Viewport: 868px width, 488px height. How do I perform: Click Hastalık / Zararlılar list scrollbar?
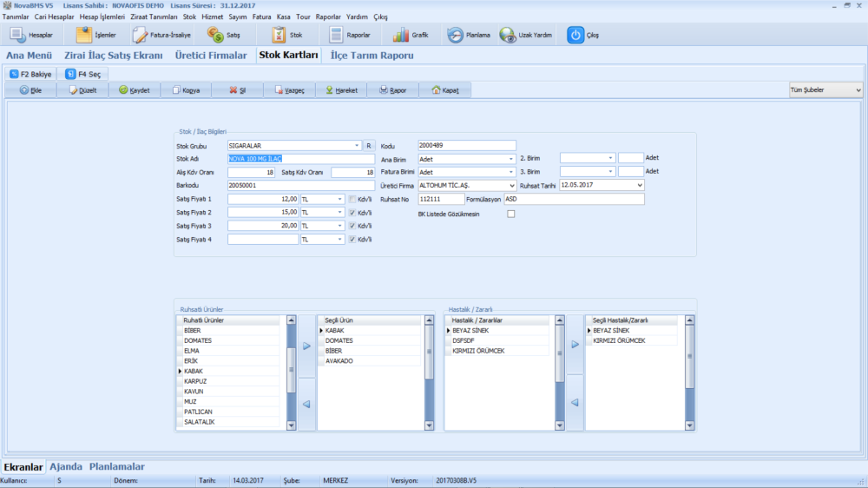560,373
